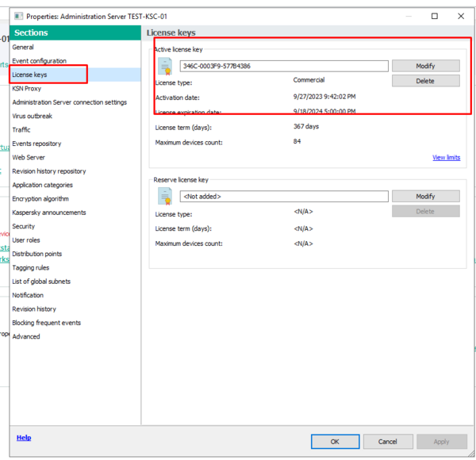Screen dimensions: 476x460
Task: Click Modify for the reserve license key
Action: pos(425,196)
